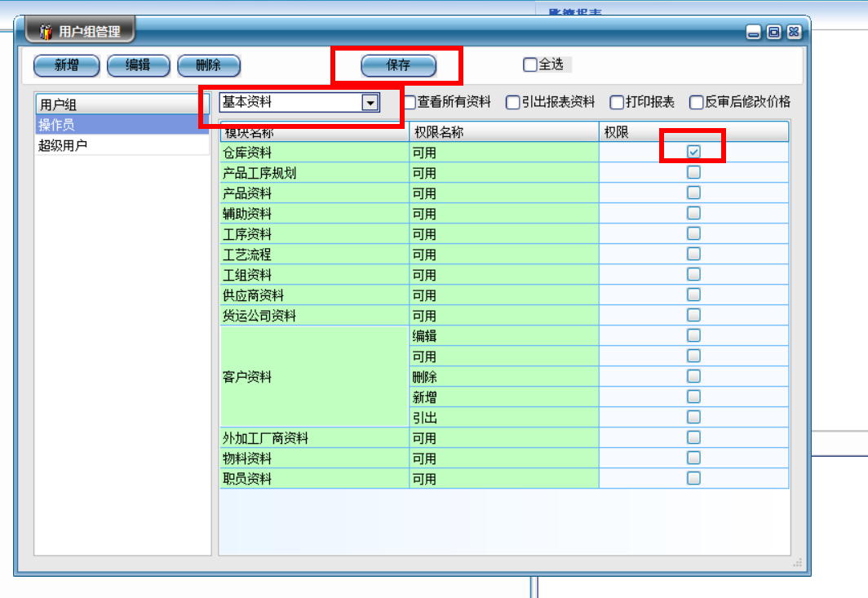This screenshot has width=868, height=598.
Task: Toggle 反审后修改价格 checkbox
Action: click(x=697, y=103)
